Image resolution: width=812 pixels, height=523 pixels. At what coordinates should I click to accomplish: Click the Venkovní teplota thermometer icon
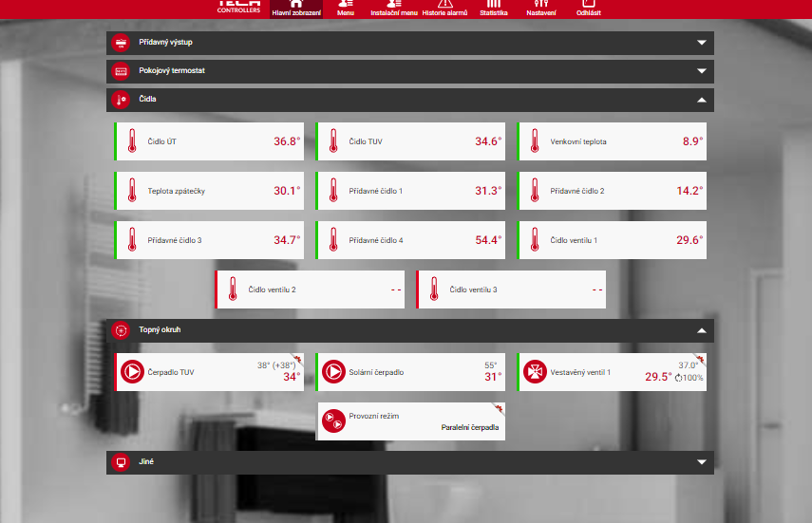click(x=535, y=140)
